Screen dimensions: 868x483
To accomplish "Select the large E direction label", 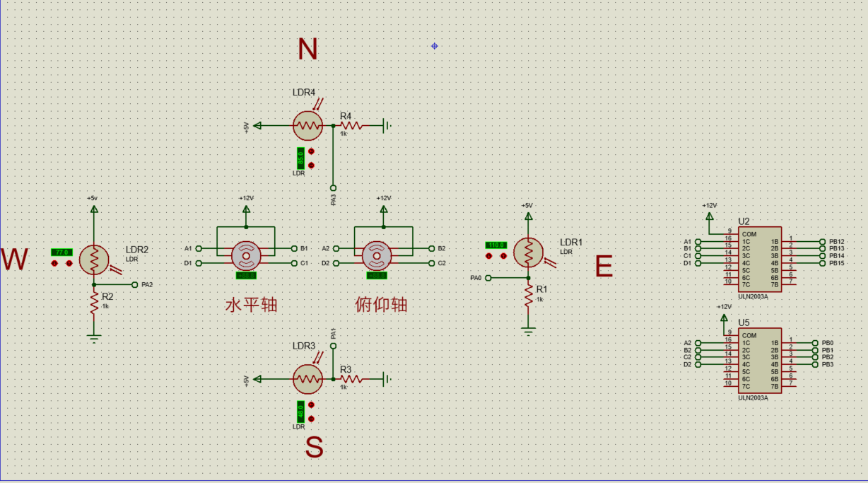I will click(x=604, y=267).
